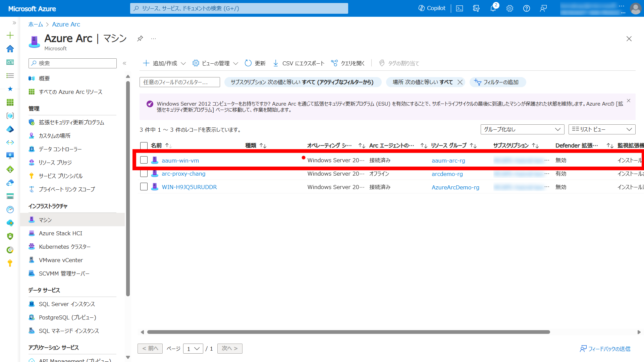Check the arc-proxy-chang row checkbox
Viewport: 644px width, 362px height.
144,174
